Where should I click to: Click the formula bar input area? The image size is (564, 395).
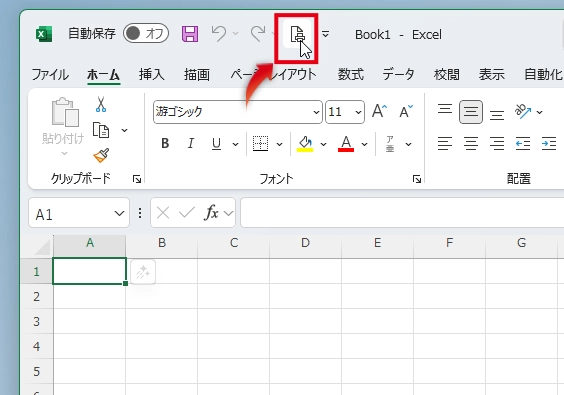(402, 213)
